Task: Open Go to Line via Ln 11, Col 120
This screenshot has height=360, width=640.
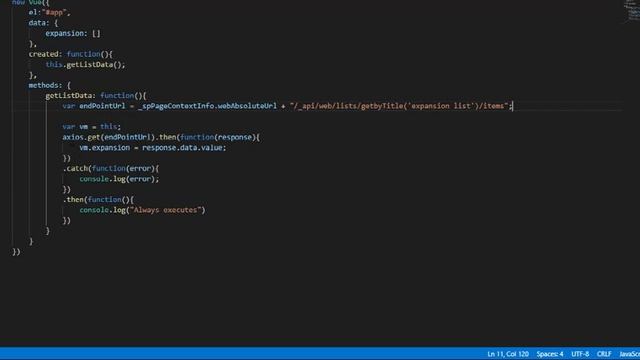Action: click(x=508, y=354)
